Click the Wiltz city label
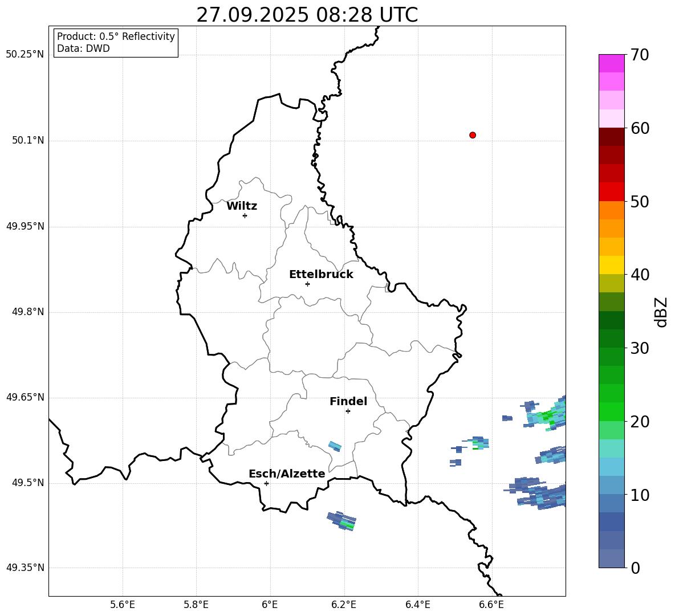 242,206
